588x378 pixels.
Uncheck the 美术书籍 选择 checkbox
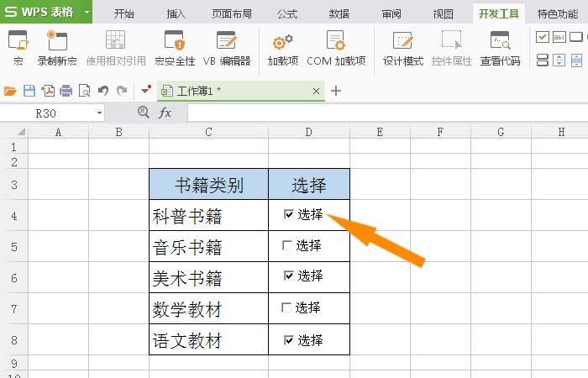(x=289, y=276)
